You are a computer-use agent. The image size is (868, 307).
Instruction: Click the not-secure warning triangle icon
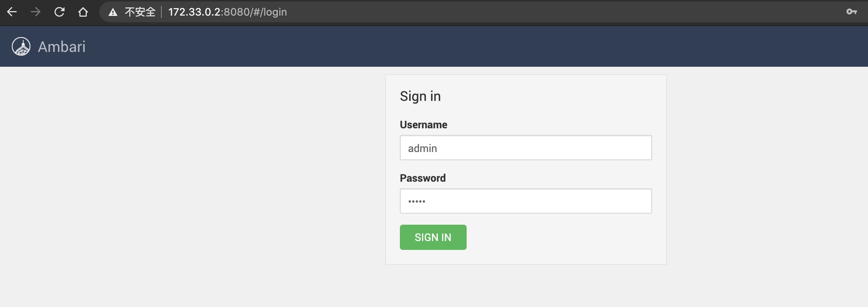pos(113,12)
